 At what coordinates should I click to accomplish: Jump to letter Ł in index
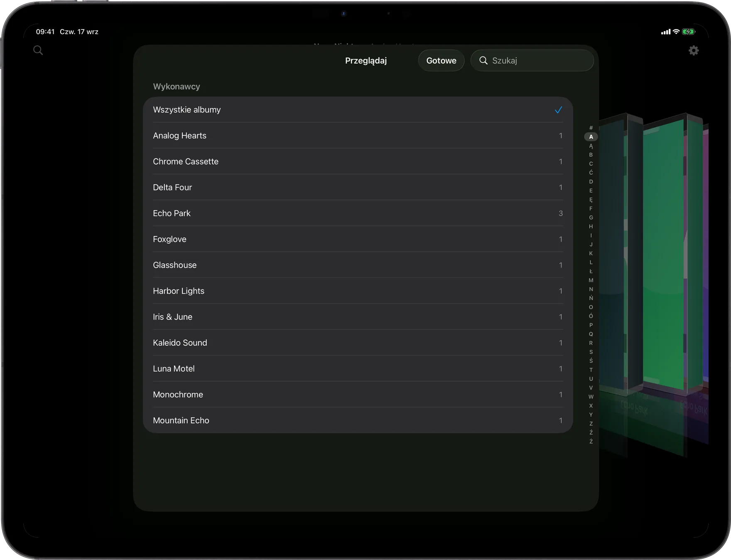tap(591, 271)
